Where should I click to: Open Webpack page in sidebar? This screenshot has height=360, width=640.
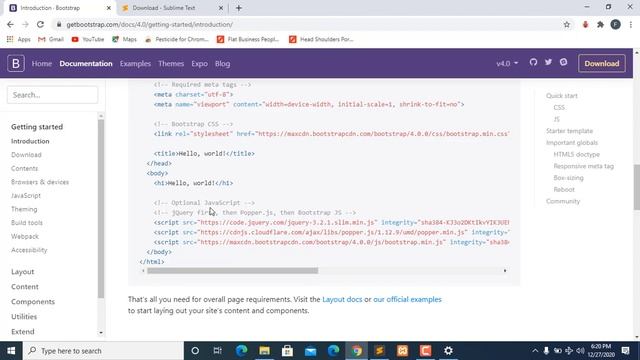point(25,236)
